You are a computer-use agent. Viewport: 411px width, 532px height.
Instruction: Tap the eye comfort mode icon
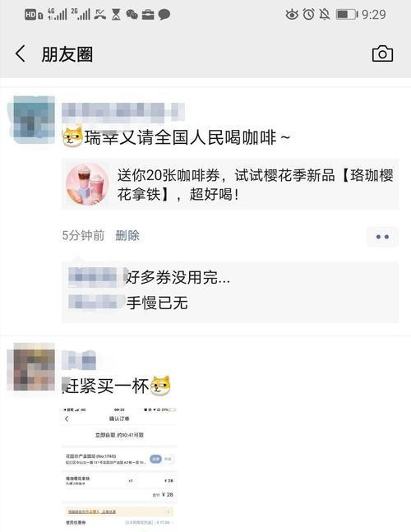pyautogui.click(x=292, y=14)
